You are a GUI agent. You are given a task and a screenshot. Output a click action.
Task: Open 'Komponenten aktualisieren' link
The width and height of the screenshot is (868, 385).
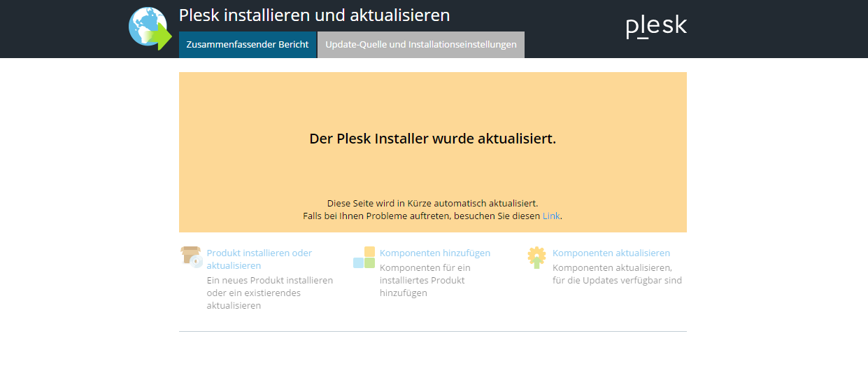click(x=611, y=253)
